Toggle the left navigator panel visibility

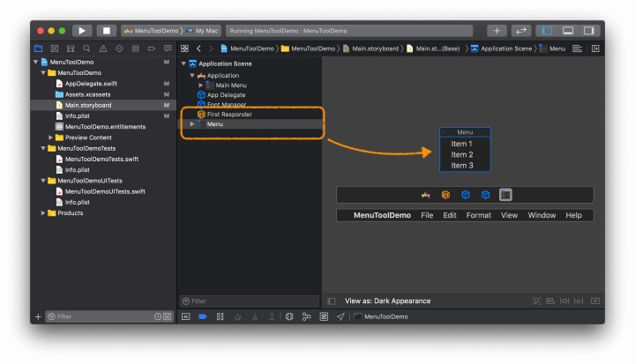coord(547,31)
